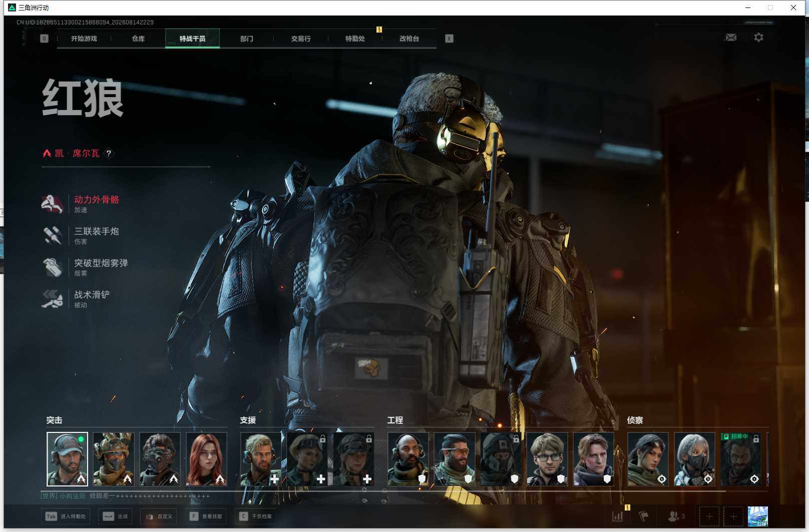The height and width of the screenshot is (532, 809).
Task: Select the 三联装手炮 skill icon
Action: [53, 236]
